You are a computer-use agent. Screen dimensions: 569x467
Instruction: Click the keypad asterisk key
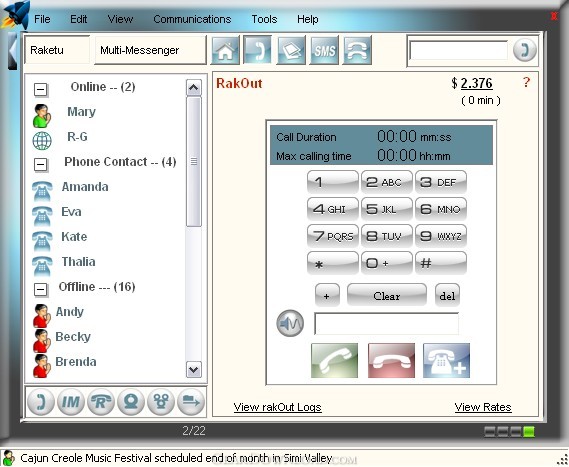[333, 263]
